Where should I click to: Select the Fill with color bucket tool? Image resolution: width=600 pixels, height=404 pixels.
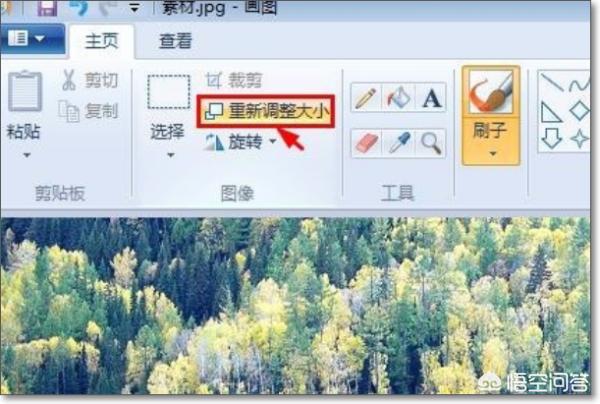point(398,98)
